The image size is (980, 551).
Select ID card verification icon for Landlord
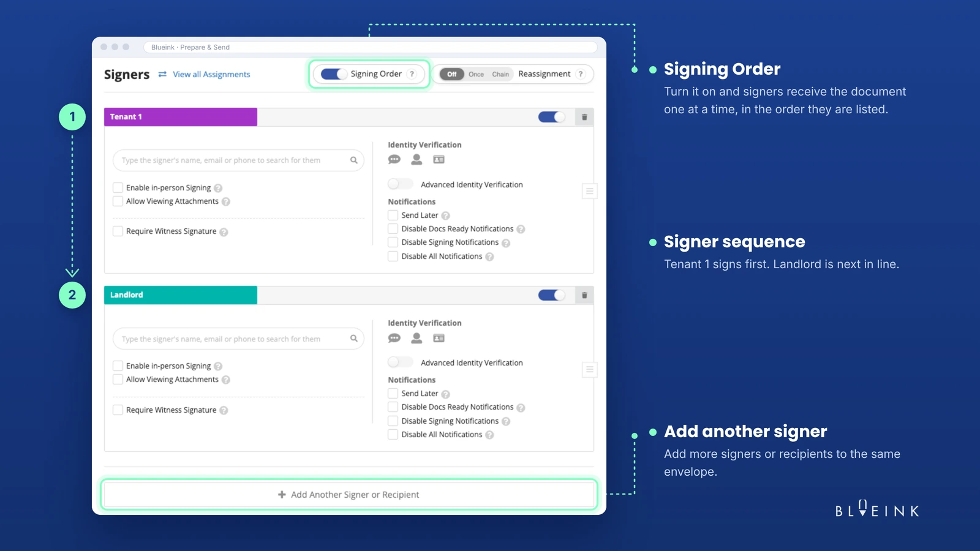[x=439, y=338]
